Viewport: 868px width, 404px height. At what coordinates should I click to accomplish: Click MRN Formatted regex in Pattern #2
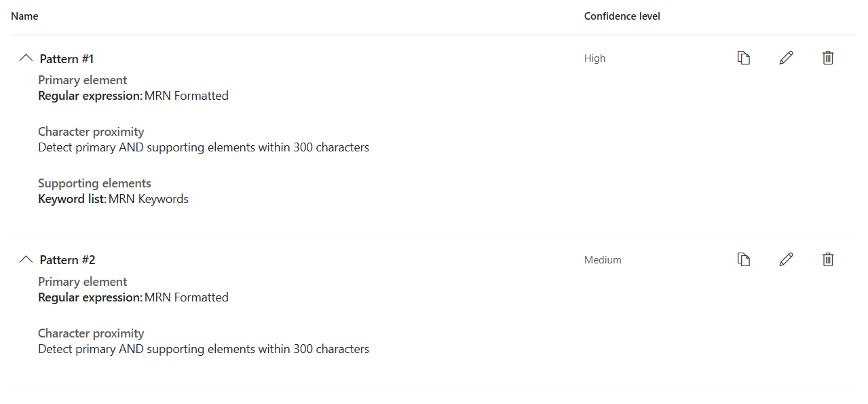[x=187, y=297]
